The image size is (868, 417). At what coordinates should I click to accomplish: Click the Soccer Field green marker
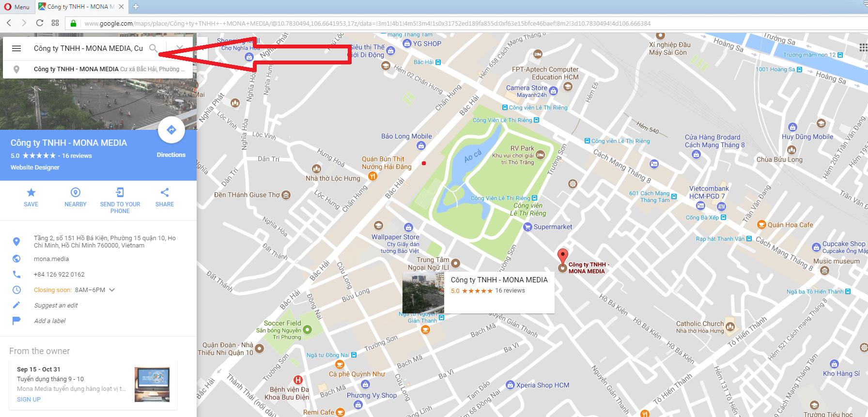(x=307, y=330)
